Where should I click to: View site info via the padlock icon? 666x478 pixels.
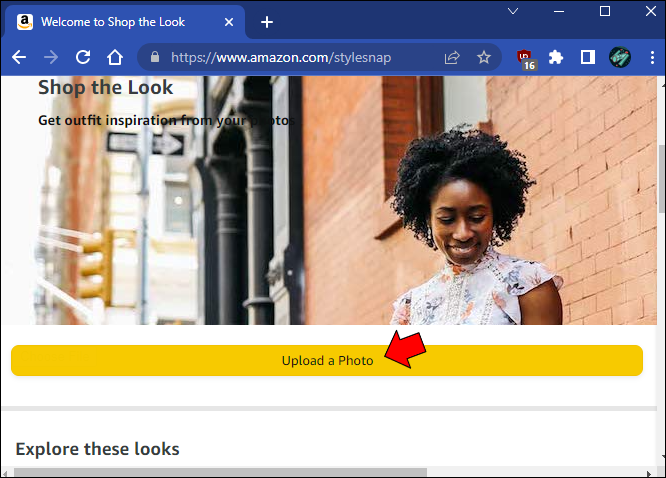click(155, 57)
